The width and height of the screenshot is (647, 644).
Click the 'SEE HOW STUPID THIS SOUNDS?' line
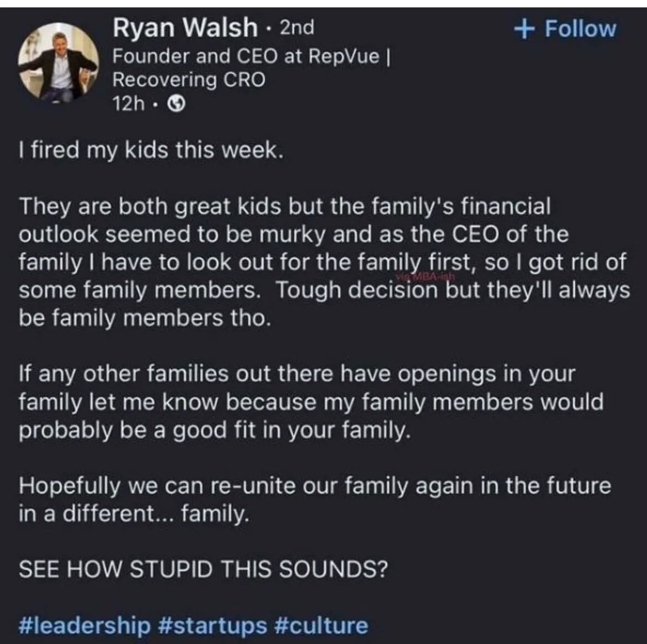(x=203, y=570)
